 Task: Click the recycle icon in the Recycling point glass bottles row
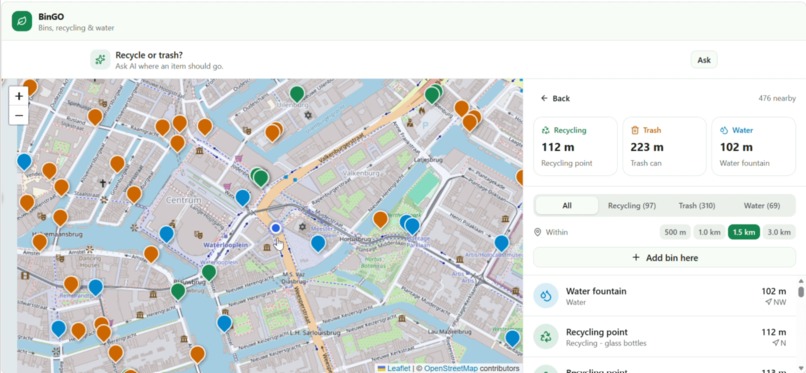coord(546,337)
